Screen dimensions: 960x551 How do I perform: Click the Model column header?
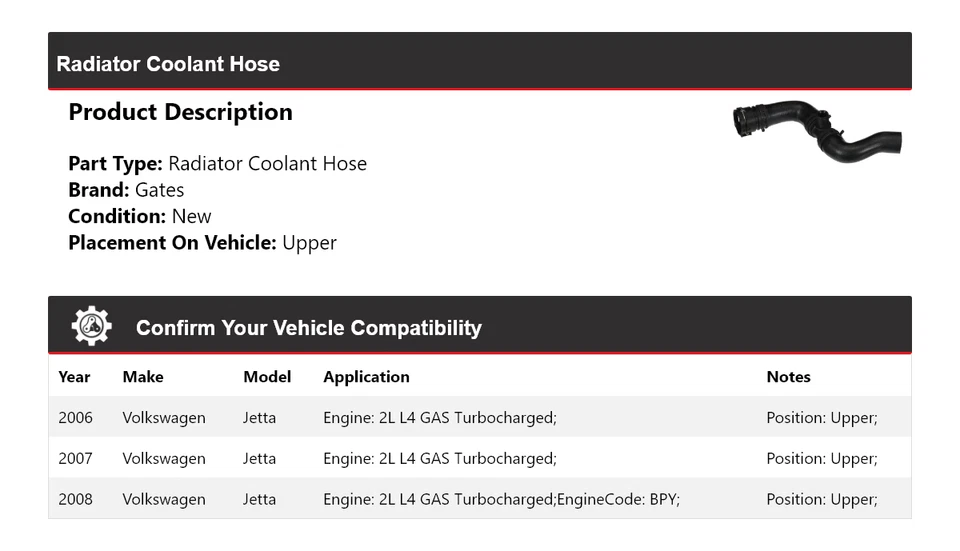click(x=267, y=377)
